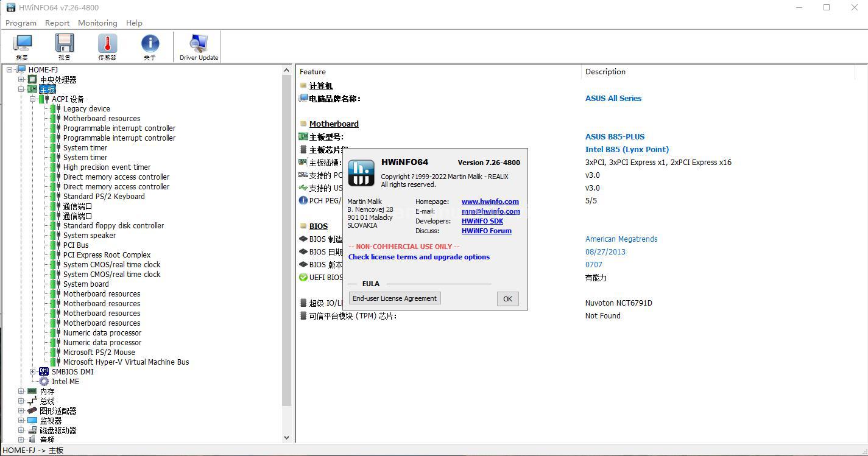Open the Summary toolbar icon with monitor

tap(23, 44)
